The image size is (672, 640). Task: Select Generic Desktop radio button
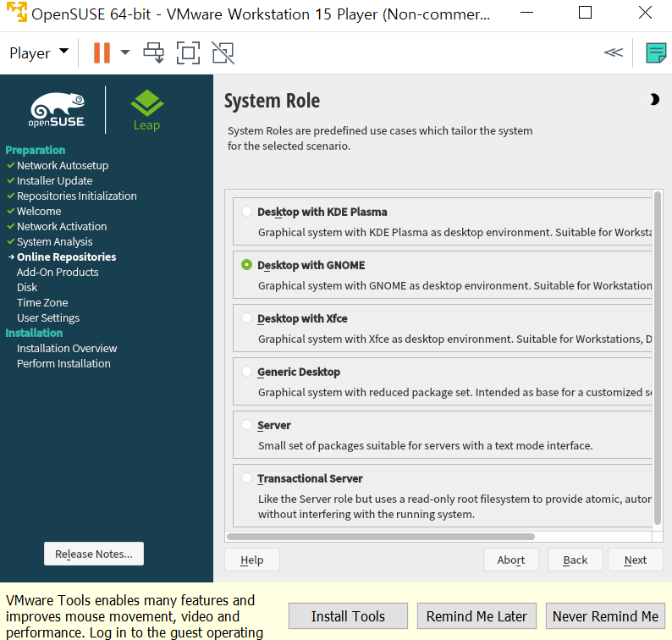point(246,372)
